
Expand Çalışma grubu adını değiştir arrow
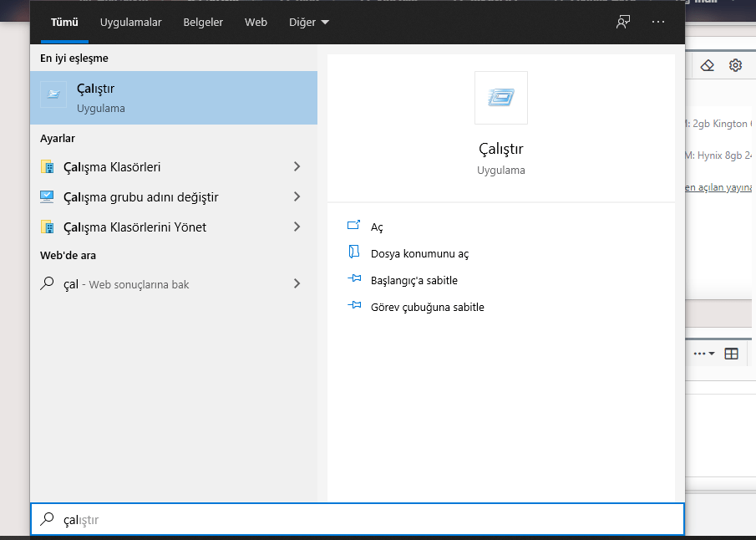[x=297, y=196]
